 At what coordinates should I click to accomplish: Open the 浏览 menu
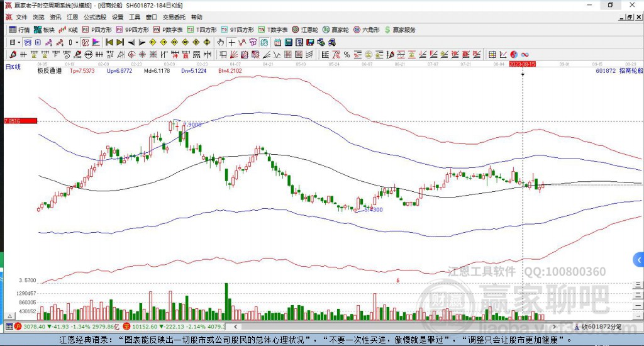click(38, 17)
